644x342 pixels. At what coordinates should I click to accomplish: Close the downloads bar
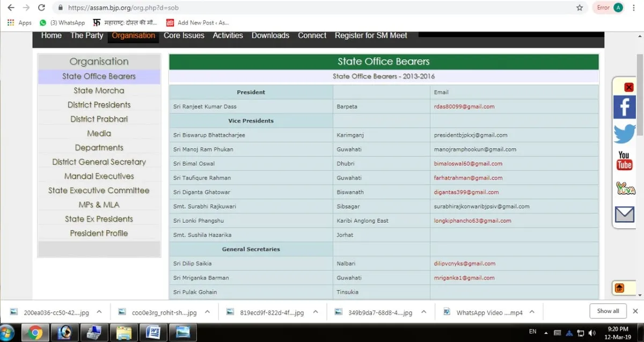click(635, 311)
